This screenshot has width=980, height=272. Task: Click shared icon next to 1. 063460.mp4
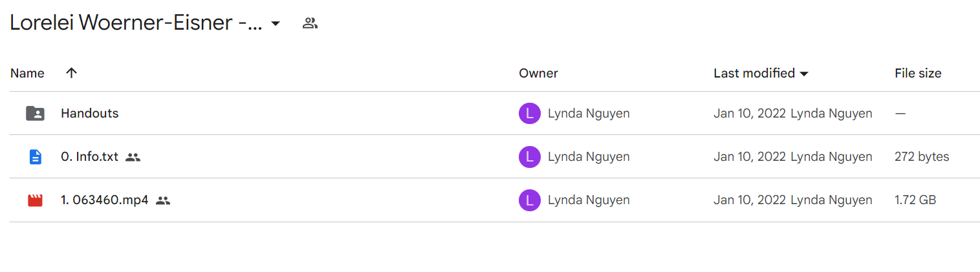[163, 200]
